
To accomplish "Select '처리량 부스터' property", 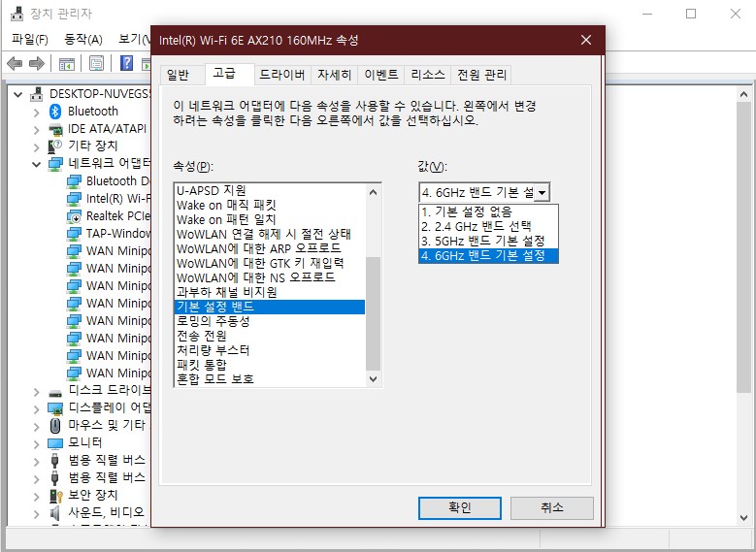I will 269,350.
